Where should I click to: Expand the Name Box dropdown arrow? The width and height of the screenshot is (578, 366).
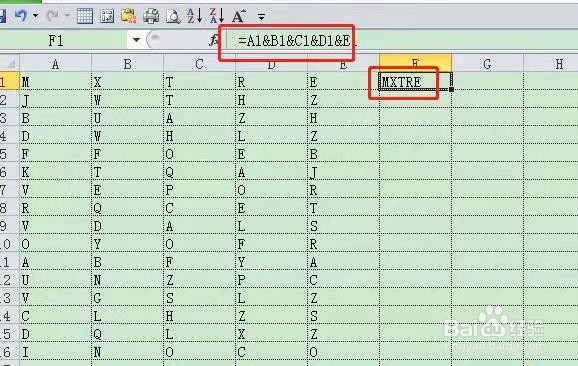pos(136,40)
